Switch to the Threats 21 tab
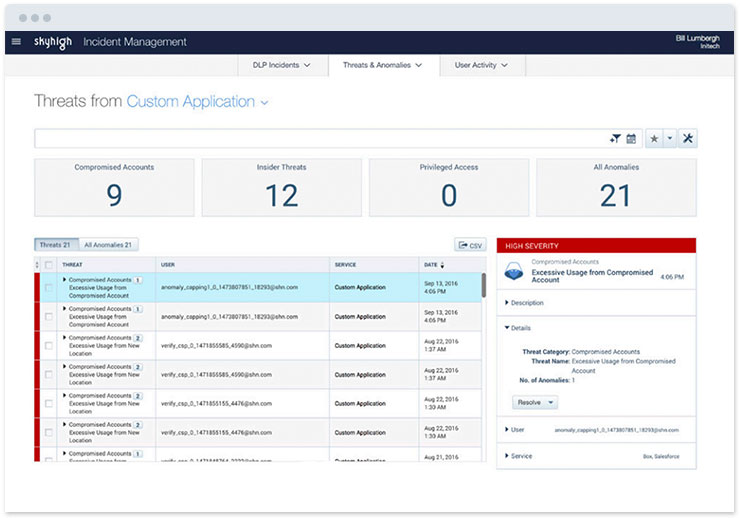The width and height of the screenshot is (740, 518). point(55,245)
